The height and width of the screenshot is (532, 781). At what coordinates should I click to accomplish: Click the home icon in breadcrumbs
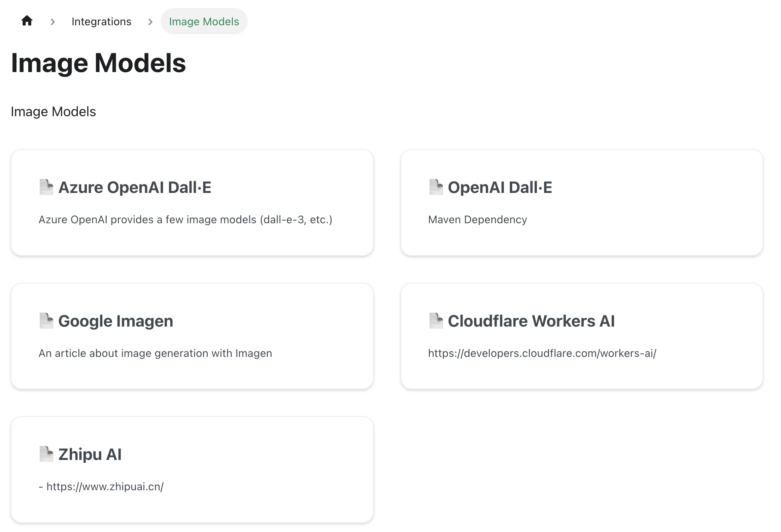(27, 21)
